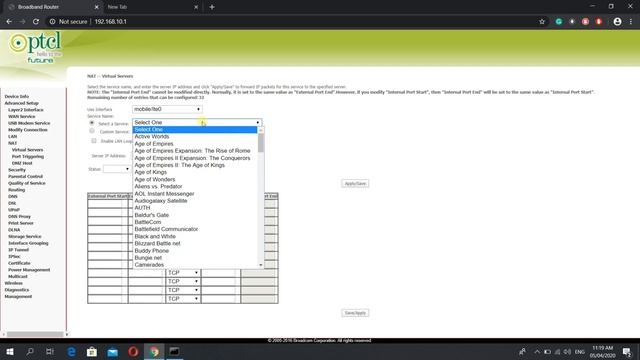Click the service list scrollbar down arrow
Screen dimensions: 640x360
point(261,265)
